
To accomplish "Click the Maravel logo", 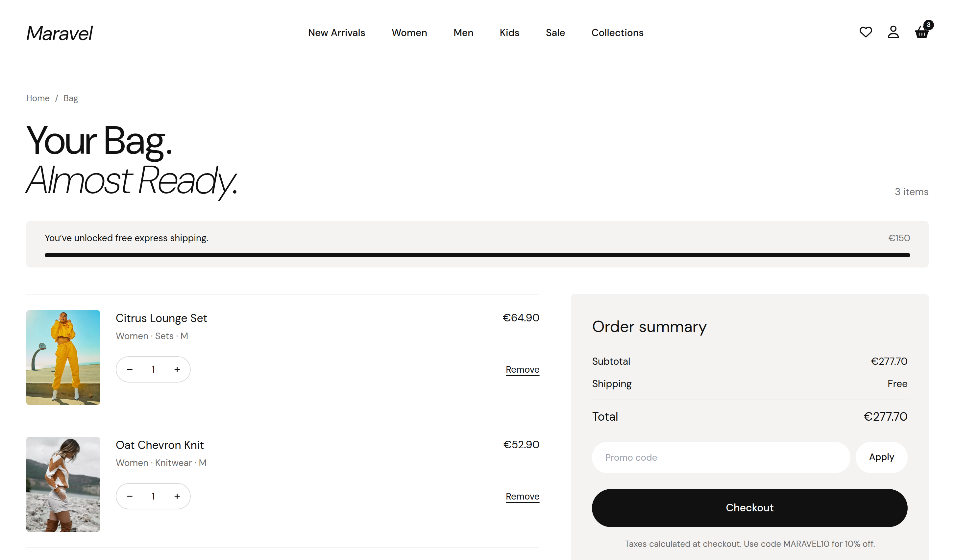I will 60,33.
